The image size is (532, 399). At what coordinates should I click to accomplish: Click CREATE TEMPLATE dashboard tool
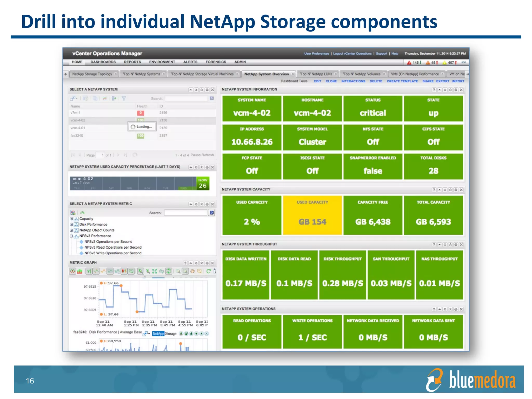pos(402,81)
